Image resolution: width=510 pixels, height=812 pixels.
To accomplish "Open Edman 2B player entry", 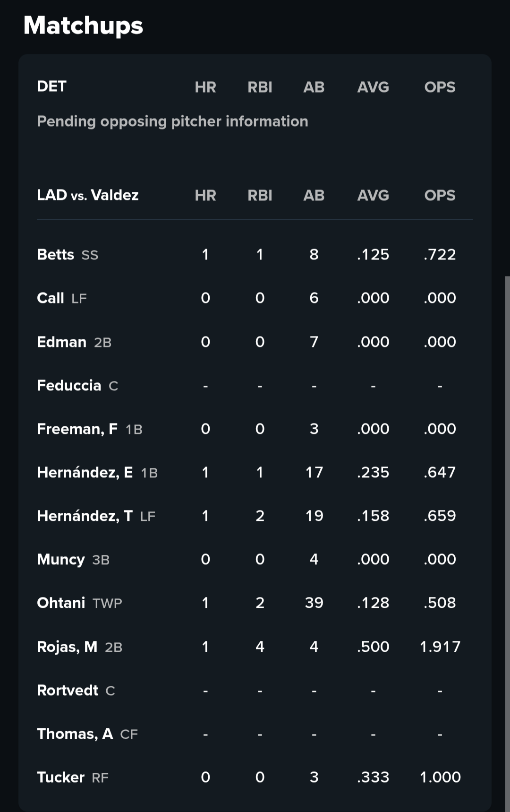I will (x=255, y=342).
